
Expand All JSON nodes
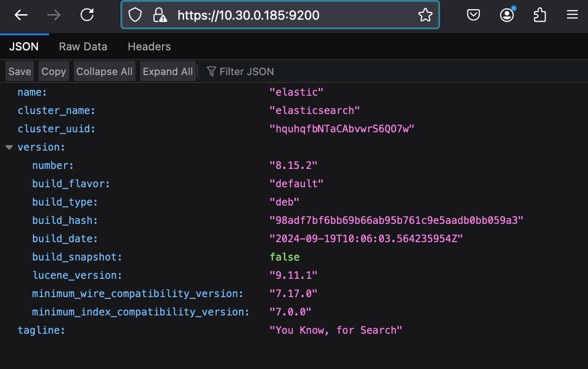tap(168, 71)
